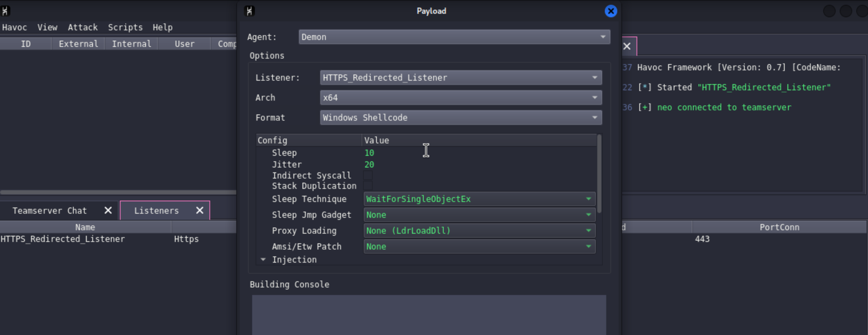This screenshot has height=335, width=868.
Task: Open the Attack menu
Action: point(83,27)
